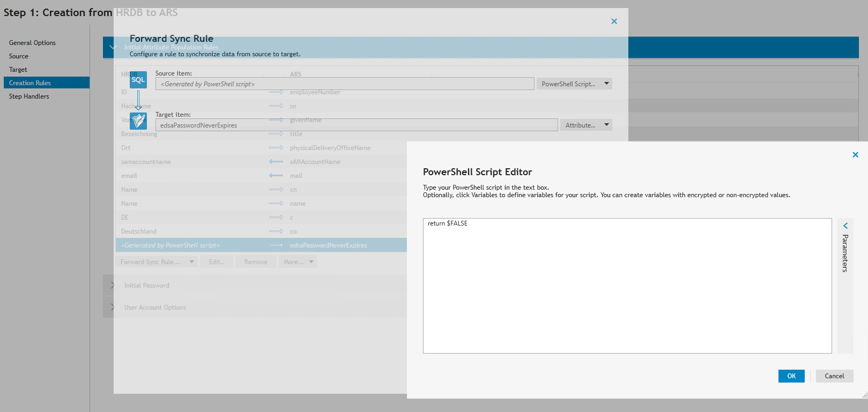
Task: Click the physicalDeliveryOfficeName attribute
Action: click(x=330, y=148)
